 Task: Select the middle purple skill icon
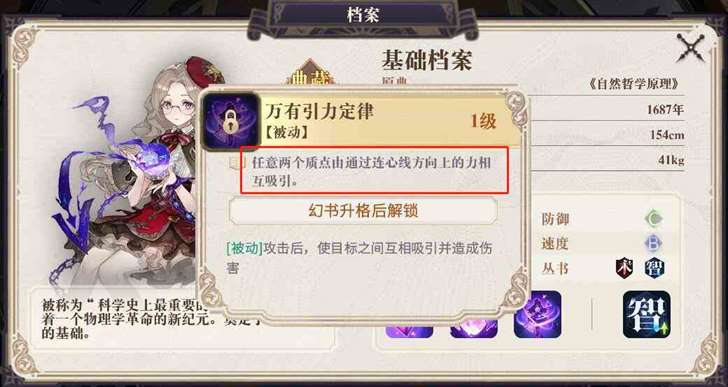pos(474,327)
